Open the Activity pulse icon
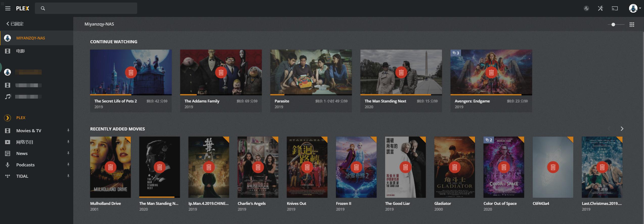644x224 pixels. pyautogui.click(x=586, y=8)
